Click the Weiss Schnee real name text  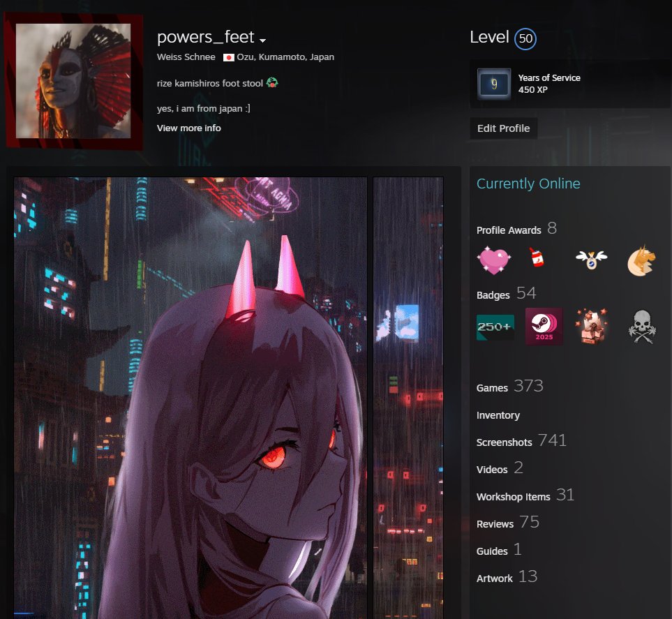[186, 57]
